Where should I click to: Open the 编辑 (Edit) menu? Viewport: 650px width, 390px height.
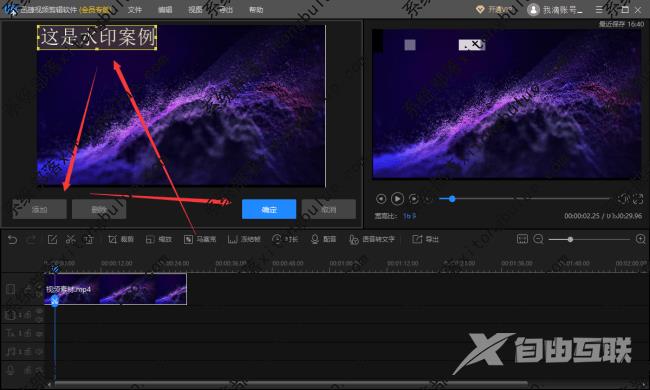click(165, 10)
